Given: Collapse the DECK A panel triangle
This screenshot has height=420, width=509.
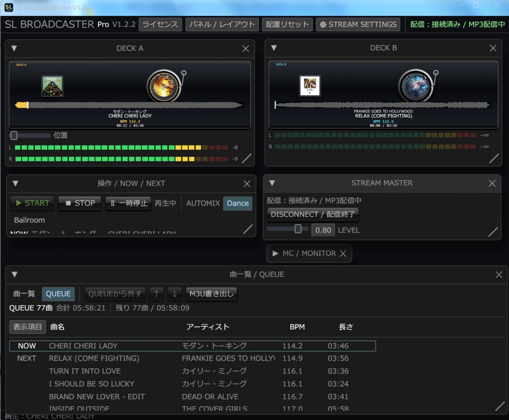Looking at the screenshot, I should point(14,48).
